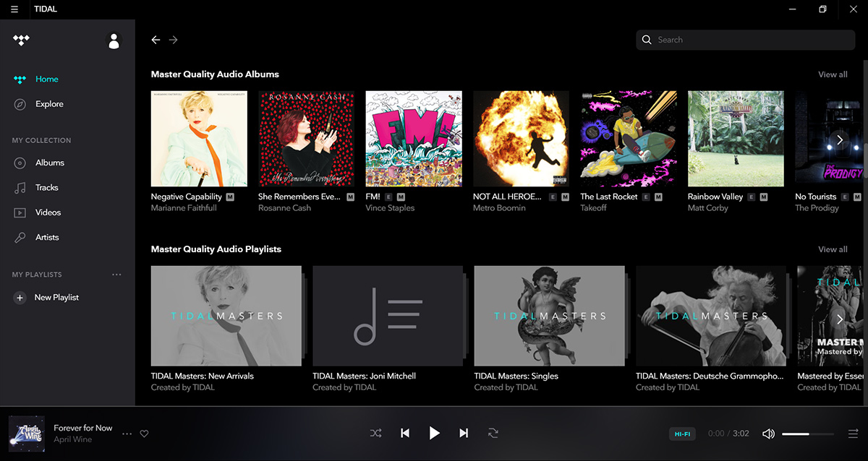This screenshot has width=868, height=461.
Task: Open TIDAL Masters: New Arrivals playlist
Action: pyautogui.click(x=226, y=316)
